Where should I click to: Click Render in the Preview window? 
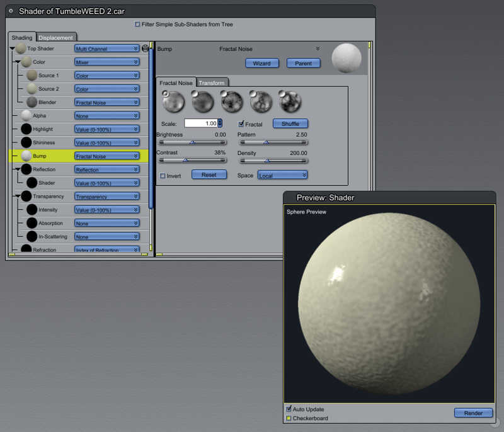[x=473, y=413]
